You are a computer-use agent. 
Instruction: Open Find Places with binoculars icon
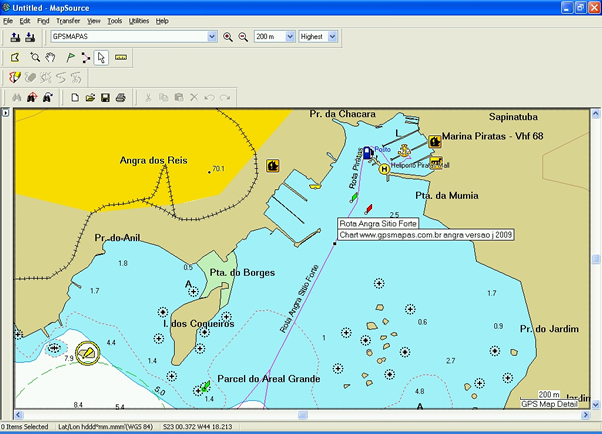pos(16,97)
